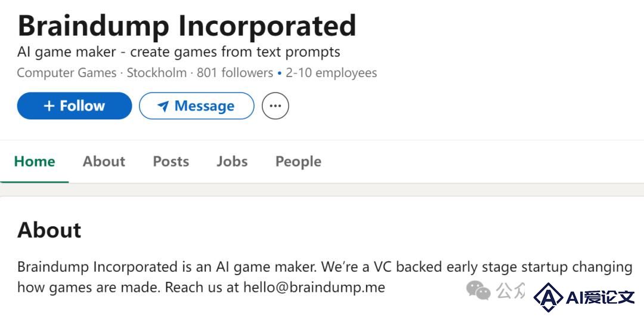Go to the Jobs tab
Image resolution: width=644 pixels, height=317 pixels.
tap(232, 161)
